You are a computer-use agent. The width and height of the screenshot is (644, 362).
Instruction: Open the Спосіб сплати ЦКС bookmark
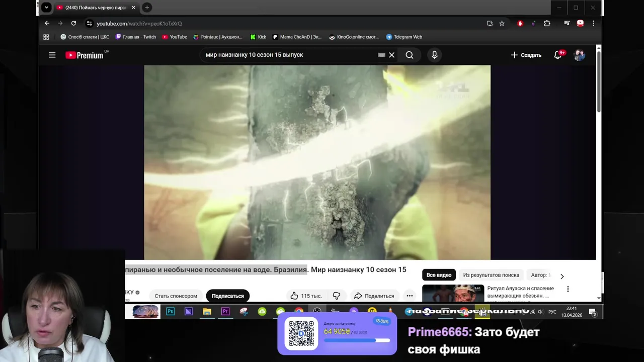pyautogui.click(x=85, y=37)
